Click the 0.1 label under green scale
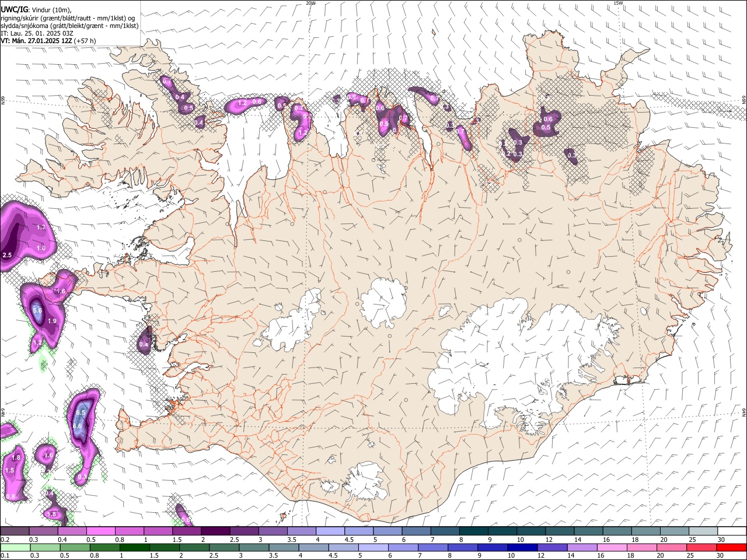Image resolution: width=747 pixels, height=560 pixels. (x=4, y=556)
